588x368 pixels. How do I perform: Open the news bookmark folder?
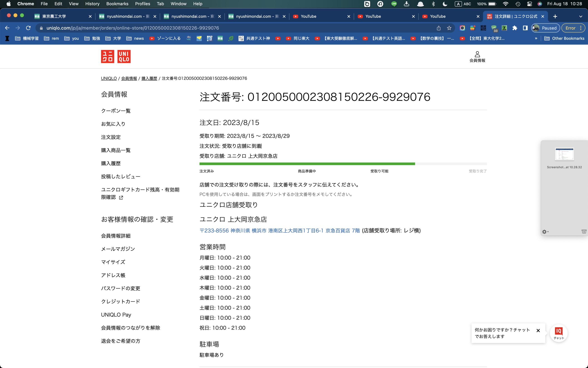click(135, 38)
